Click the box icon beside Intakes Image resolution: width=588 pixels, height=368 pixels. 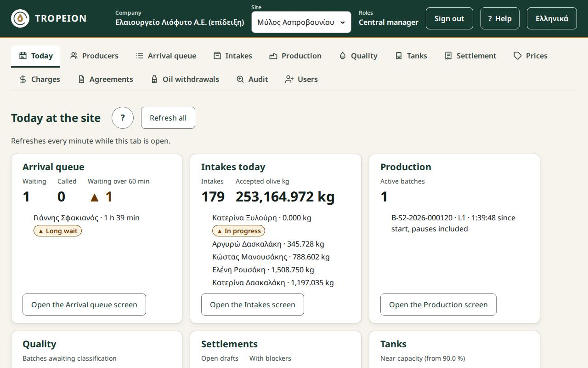point(217,56)
